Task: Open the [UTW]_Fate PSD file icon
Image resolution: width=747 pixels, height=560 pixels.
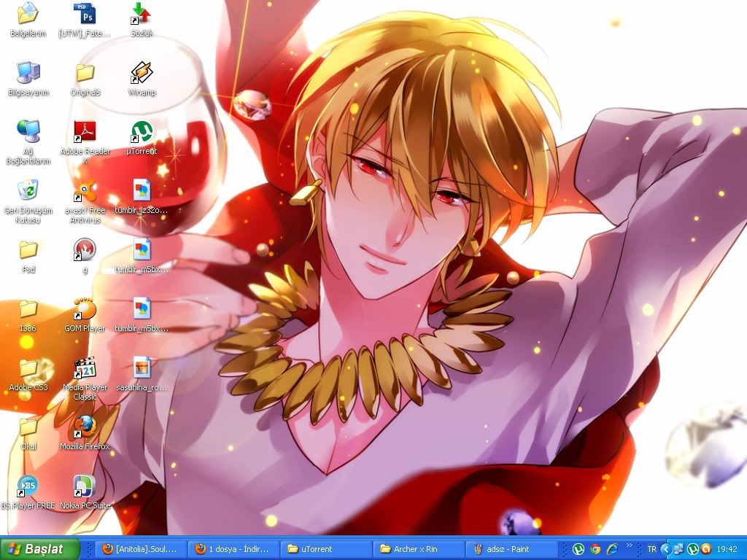Action: 85,20
